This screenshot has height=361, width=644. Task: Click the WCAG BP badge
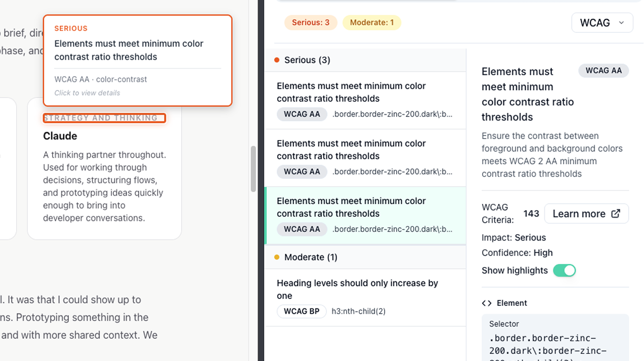pos(302,311)
